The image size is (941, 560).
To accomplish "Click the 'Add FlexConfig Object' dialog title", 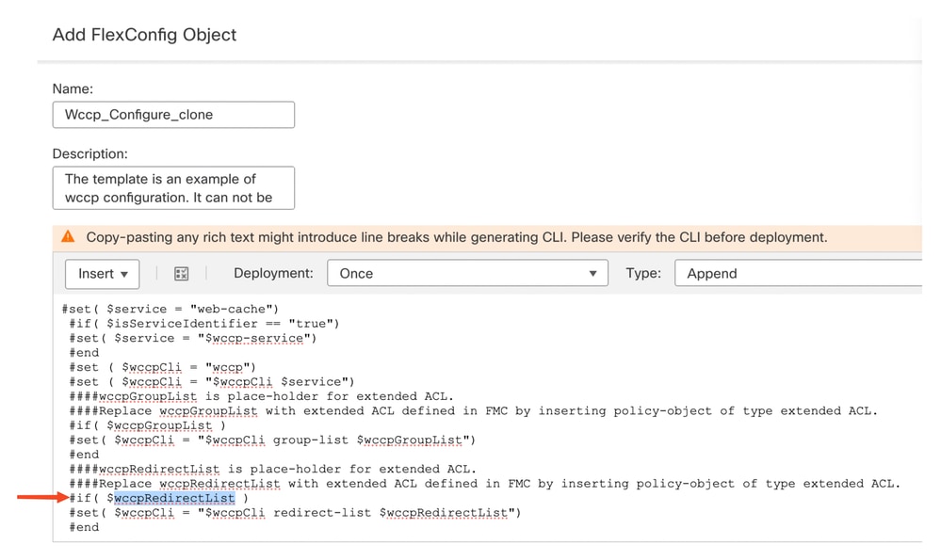I will click(x=145, y=35).
